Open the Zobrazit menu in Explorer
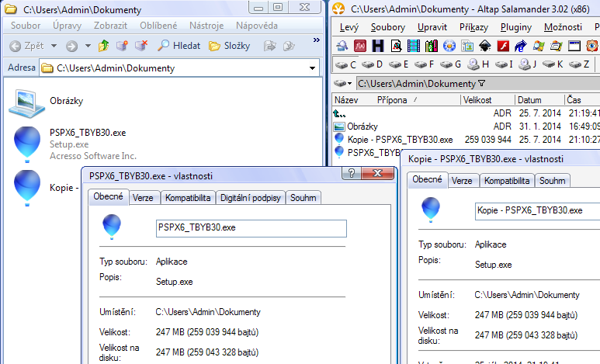 click(x=110, y=26)
